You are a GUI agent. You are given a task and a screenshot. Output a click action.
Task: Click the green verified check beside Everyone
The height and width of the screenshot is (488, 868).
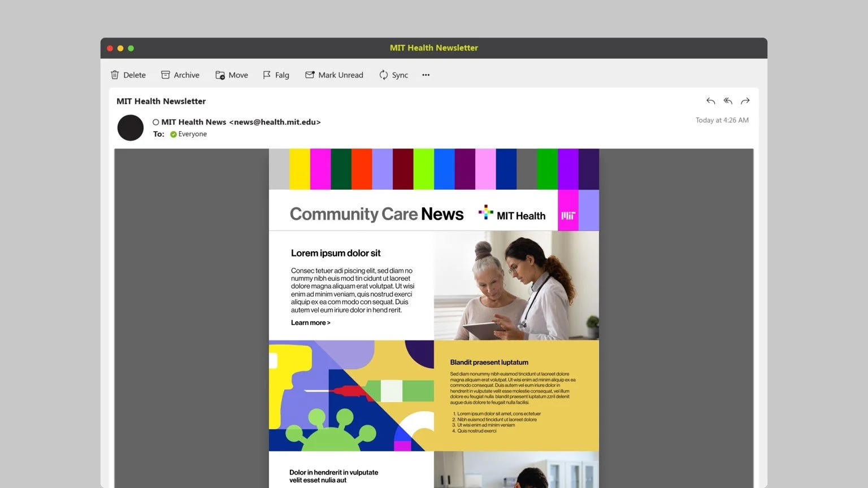coord(173,134)
